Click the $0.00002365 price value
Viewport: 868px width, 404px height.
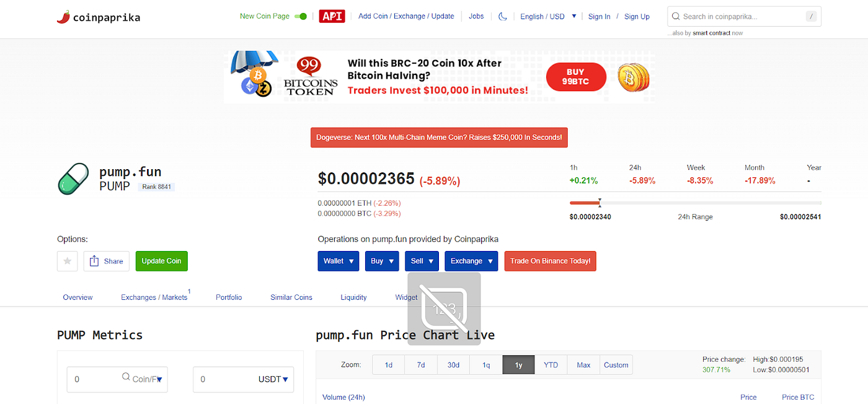pyautogui.click(x=366, y=178)
